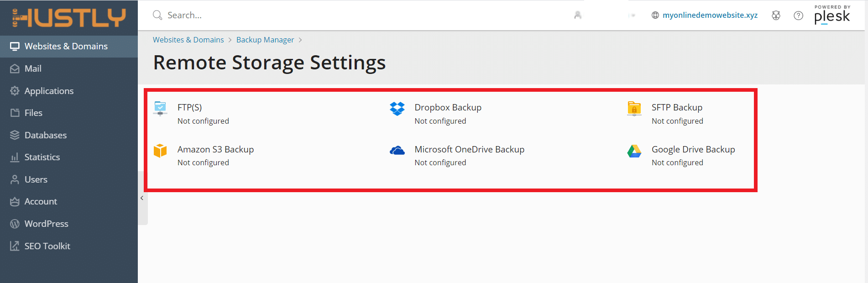Open Amazon S3 Backup settings
This screenshot has width=868, height=283.
[x=215, y=149]
